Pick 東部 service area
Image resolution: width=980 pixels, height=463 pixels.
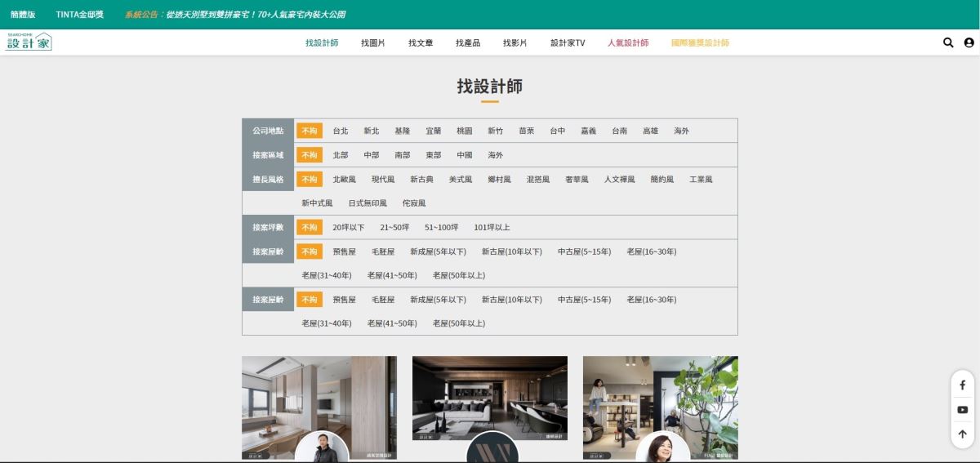point(434,155)
